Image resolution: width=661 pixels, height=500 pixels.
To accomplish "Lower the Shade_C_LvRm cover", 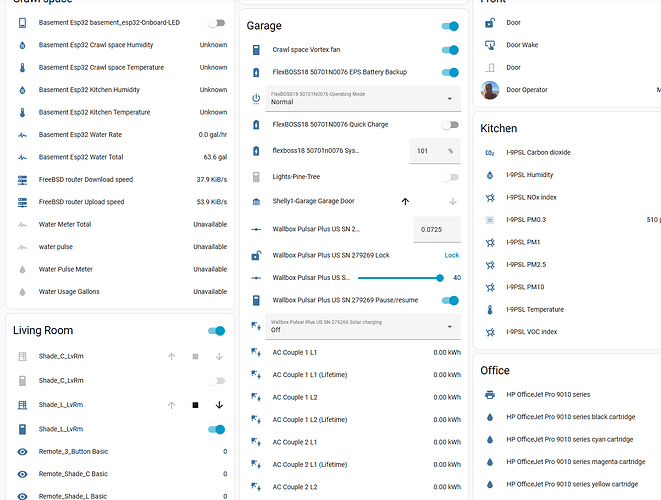I will [x=219, y=357].
